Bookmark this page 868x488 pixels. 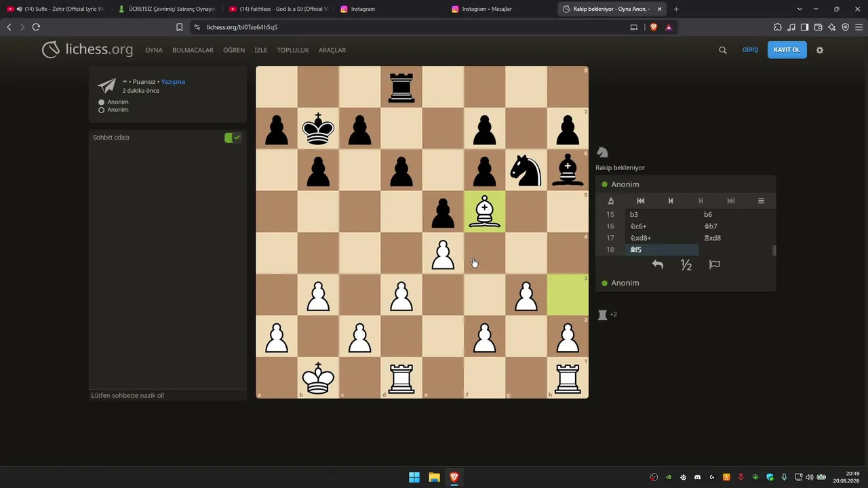coord(179,27)
